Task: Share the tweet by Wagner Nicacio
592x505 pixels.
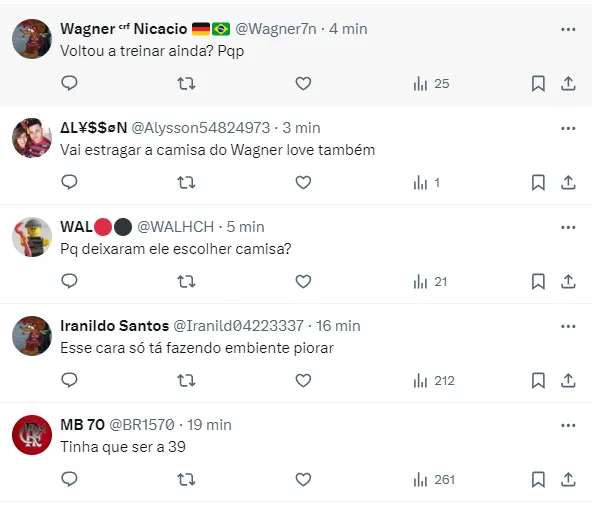Action: (568, 84)
